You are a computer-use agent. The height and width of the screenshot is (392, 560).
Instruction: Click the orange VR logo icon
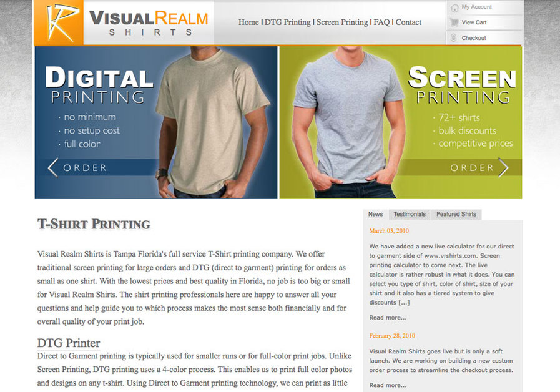tap(59, 22)
